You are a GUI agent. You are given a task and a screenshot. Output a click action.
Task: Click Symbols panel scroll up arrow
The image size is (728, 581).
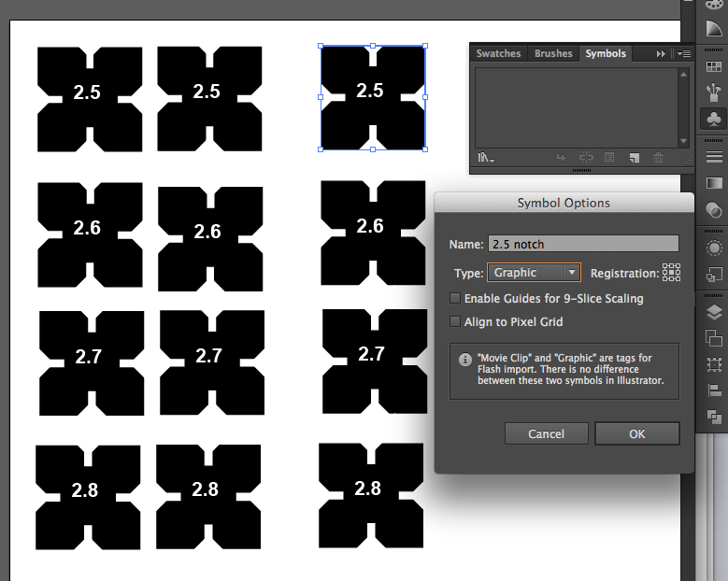(683, 74)
